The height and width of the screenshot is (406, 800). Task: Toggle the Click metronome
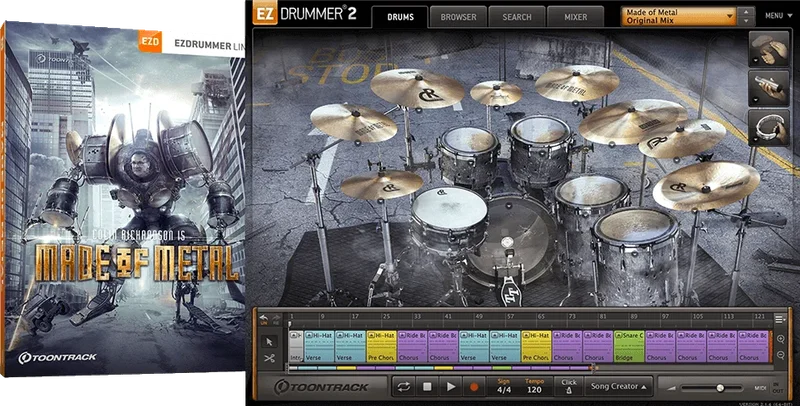pos(568,387)
